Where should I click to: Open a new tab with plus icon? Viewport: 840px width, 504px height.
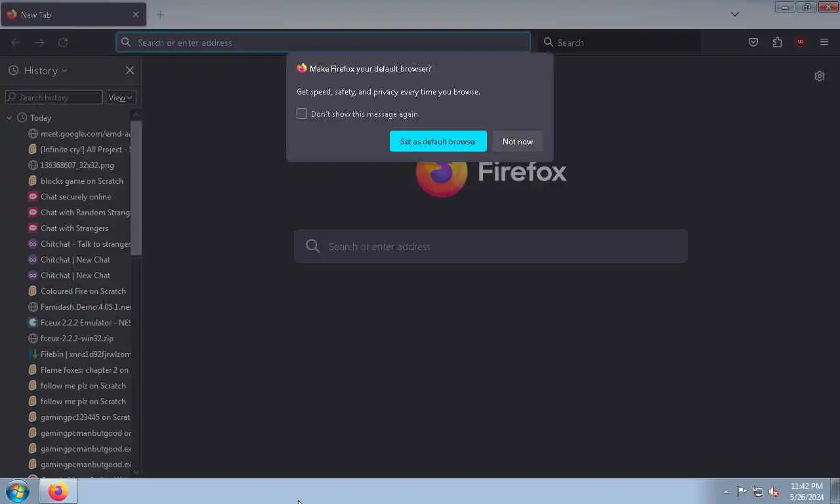click(160, 14)
